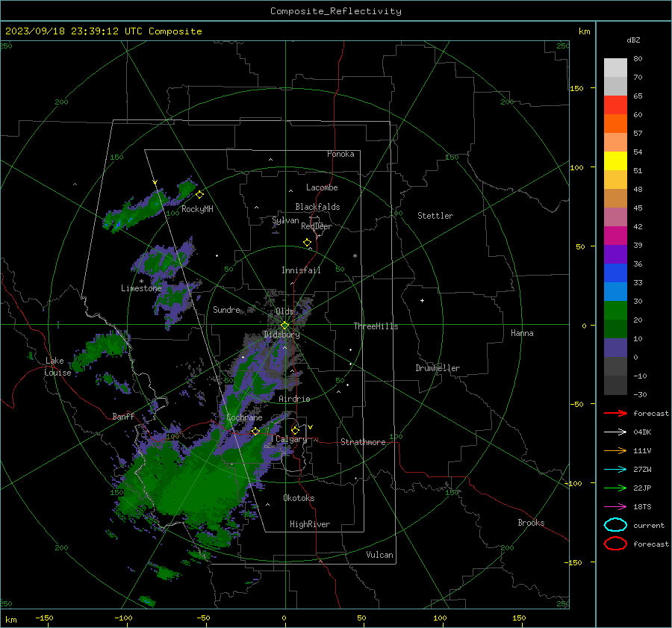
Task: Click the ThreeHills label
Action: [376, 326]
